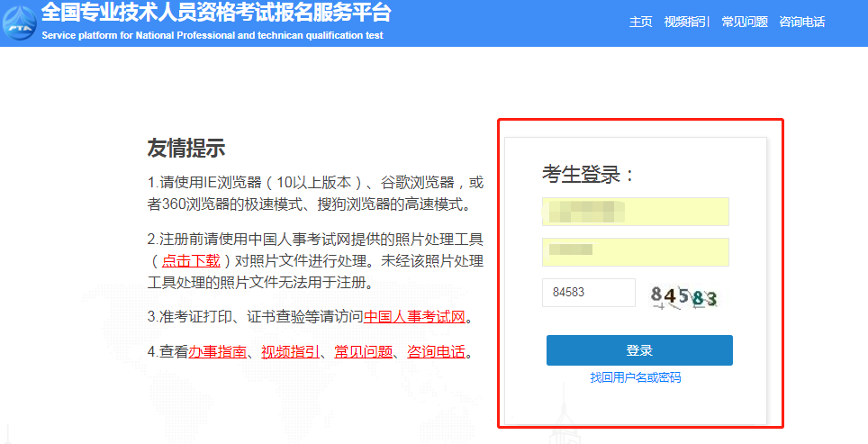Go to 常见问题 in the top navigation
This screenshot has height=444, width=868.
(745, 22)
